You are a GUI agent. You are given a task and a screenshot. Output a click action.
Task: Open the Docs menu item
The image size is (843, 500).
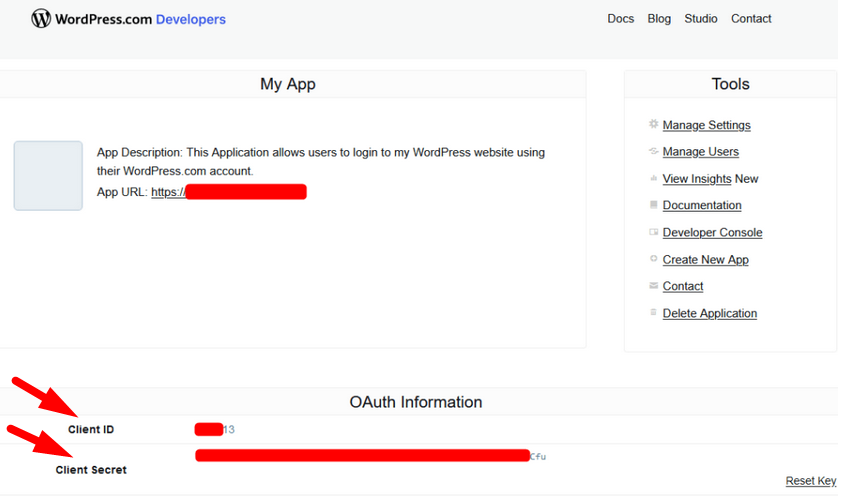620,19
